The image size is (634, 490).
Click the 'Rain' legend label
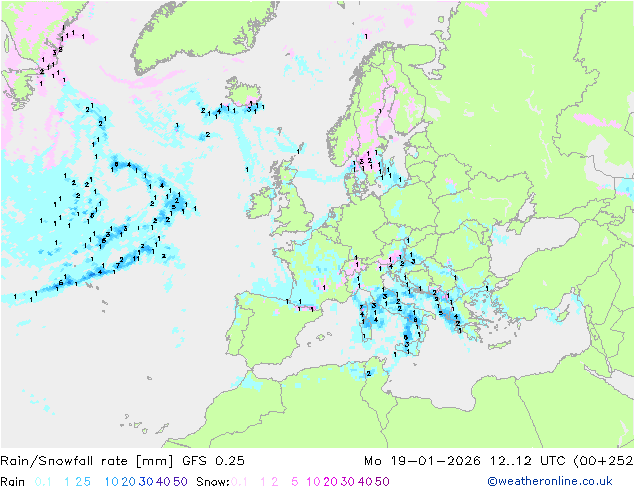click(13, 482)
